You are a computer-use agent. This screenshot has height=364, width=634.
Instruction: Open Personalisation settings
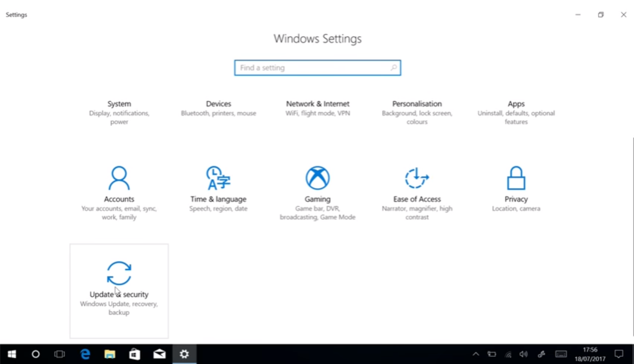click(x=417, y=113)
